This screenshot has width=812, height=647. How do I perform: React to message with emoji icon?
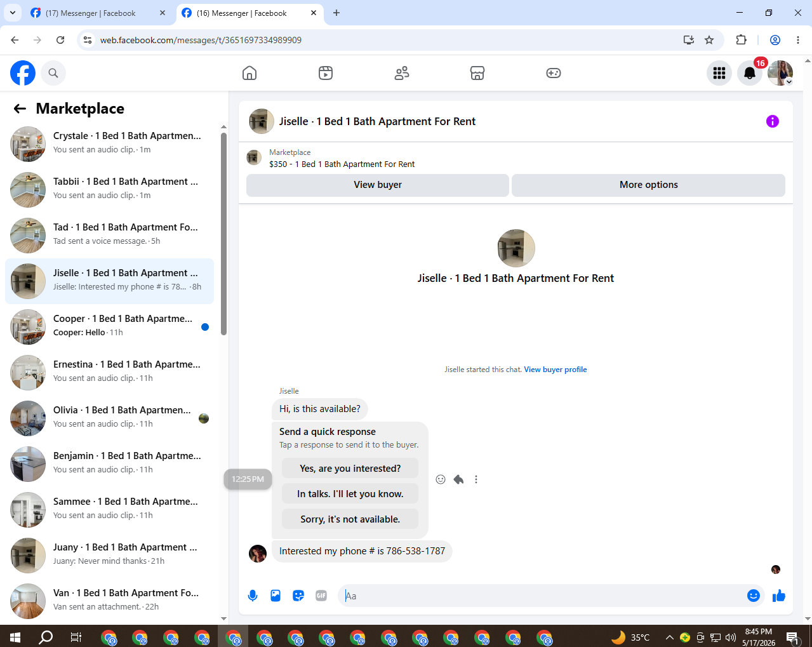tap(441, 479)
